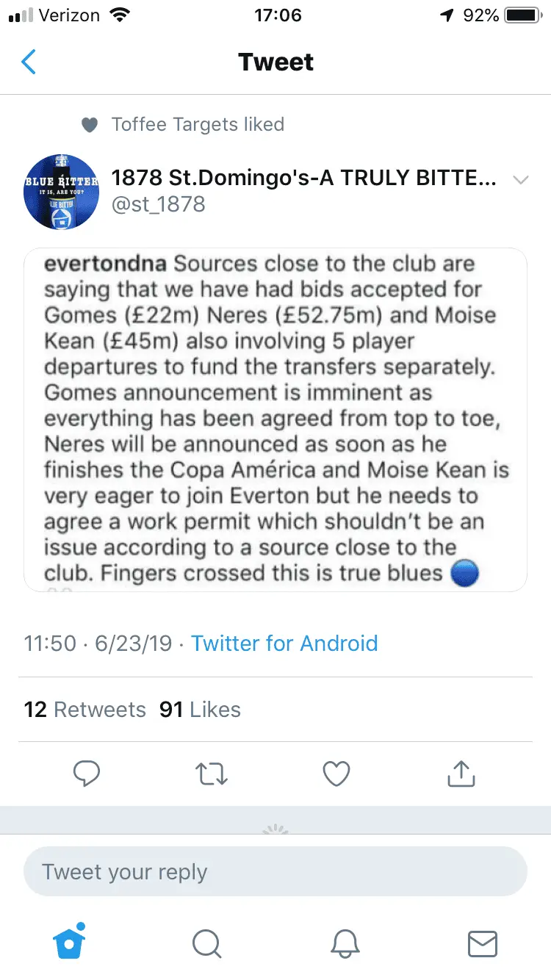Image resolution: width=551 pixels, height=980 pixels.
Task: Open the Notifications bell tab
Action: [x=345, y=943]
